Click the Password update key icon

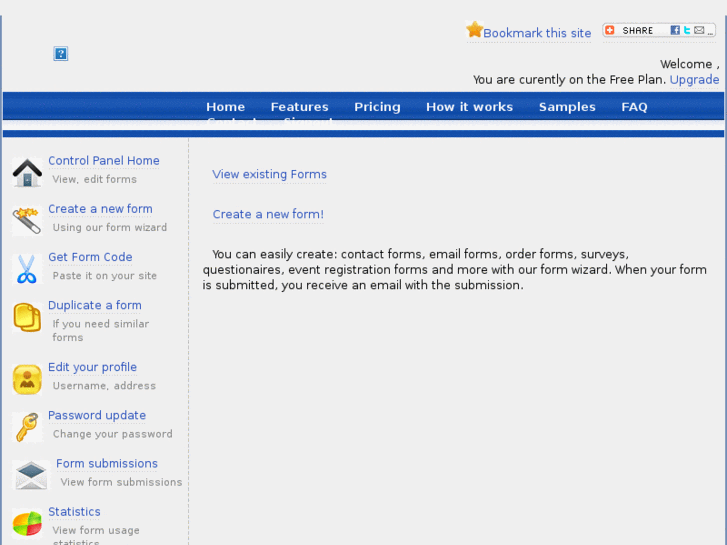(x=27, y=427)
